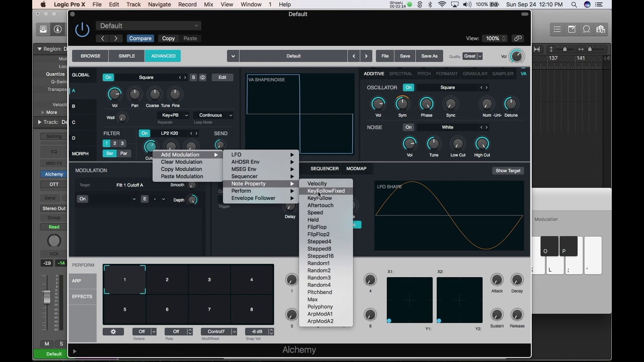Open the Apple menu
The width and height of the screenshot is (644, 362).
pyautogui.click(x=43, y=5)
